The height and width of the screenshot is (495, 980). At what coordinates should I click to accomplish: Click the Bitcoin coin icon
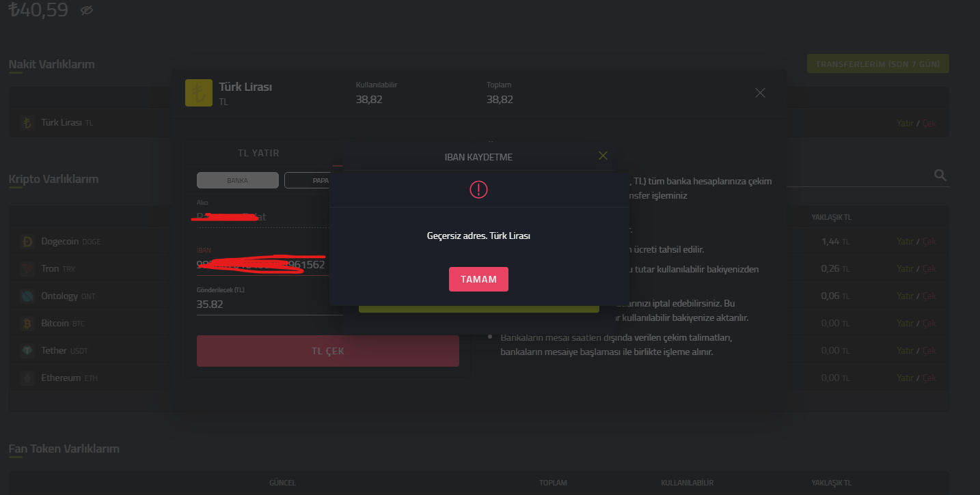27,323
